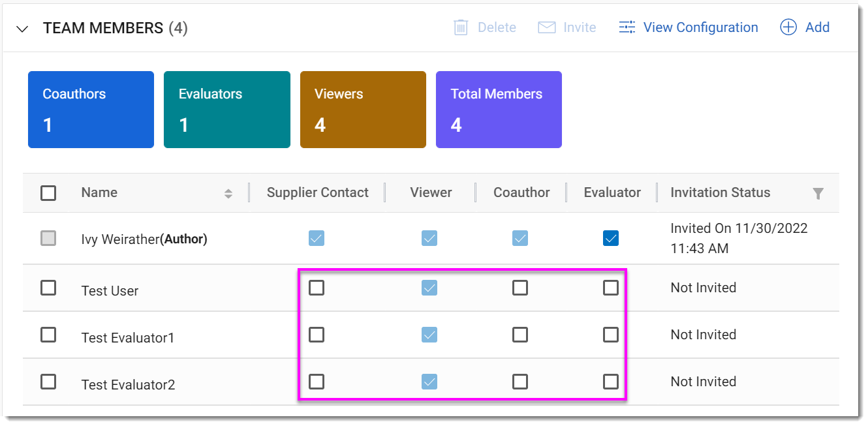Image resolution: width=868 pixels, height=426 pixels.
Task: Uncheck Evaluator for Ivy Weirather
Action: point(611,239)
